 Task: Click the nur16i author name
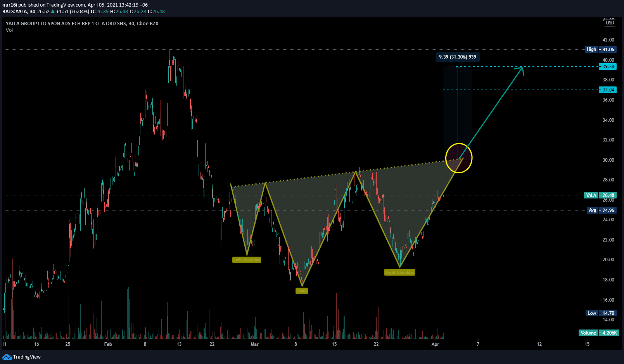pos(10,5)
